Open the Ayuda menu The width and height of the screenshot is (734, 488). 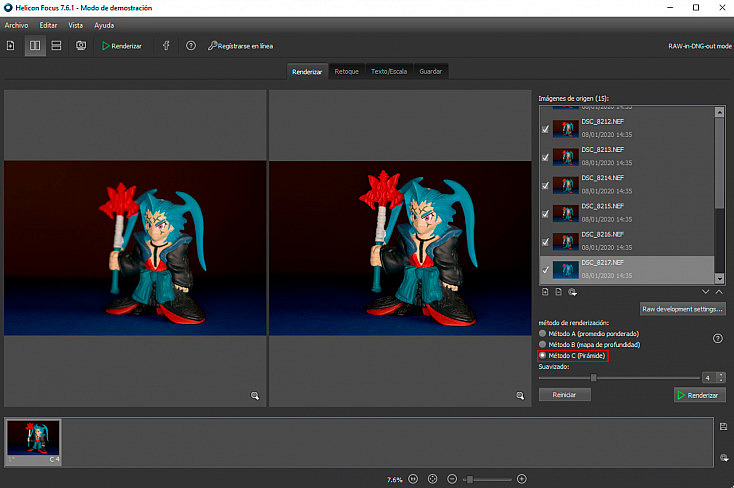(x=104, y=25)
